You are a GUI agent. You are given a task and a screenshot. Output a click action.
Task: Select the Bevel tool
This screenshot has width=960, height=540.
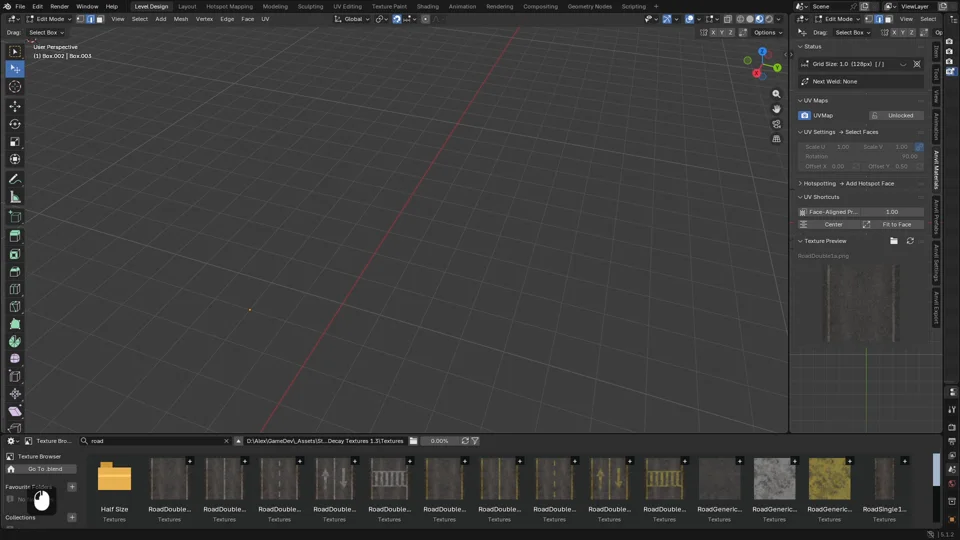coord(15,272)
